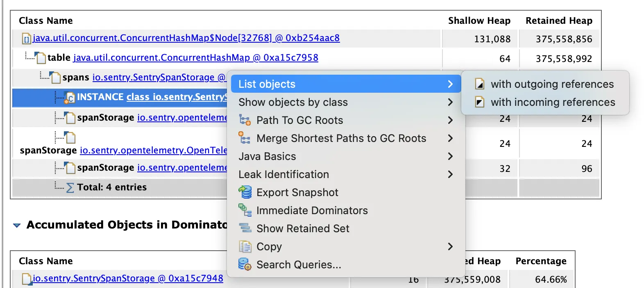
Task: Collapse the Accumulated Objects in Dominator section
Action: click(x=17, y=225)
